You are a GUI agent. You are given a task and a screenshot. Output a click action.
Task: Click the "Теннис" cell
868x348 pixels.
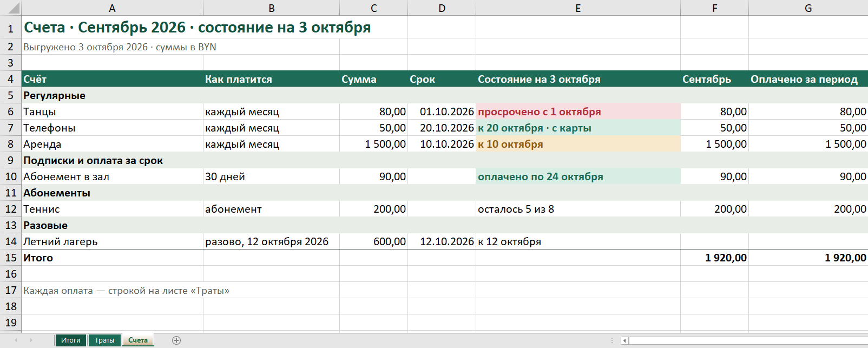pyautogui.click(x=112, y=209)
